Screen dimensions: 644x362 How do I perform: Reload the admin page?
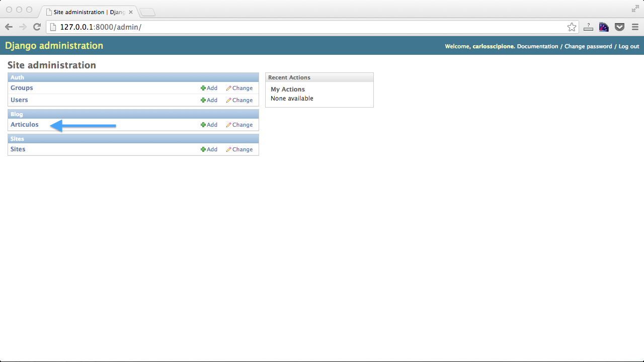click(x=37, y=27)
